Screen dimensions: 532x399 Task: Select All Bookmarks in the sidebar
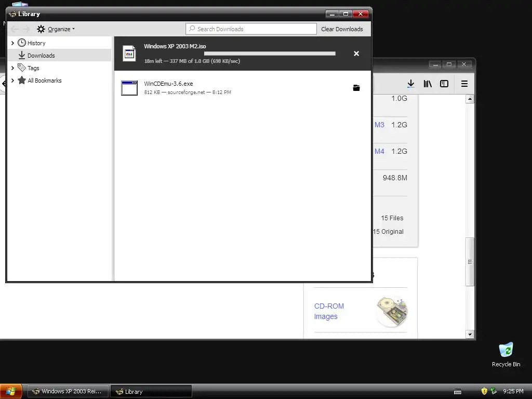pos(45,81)
